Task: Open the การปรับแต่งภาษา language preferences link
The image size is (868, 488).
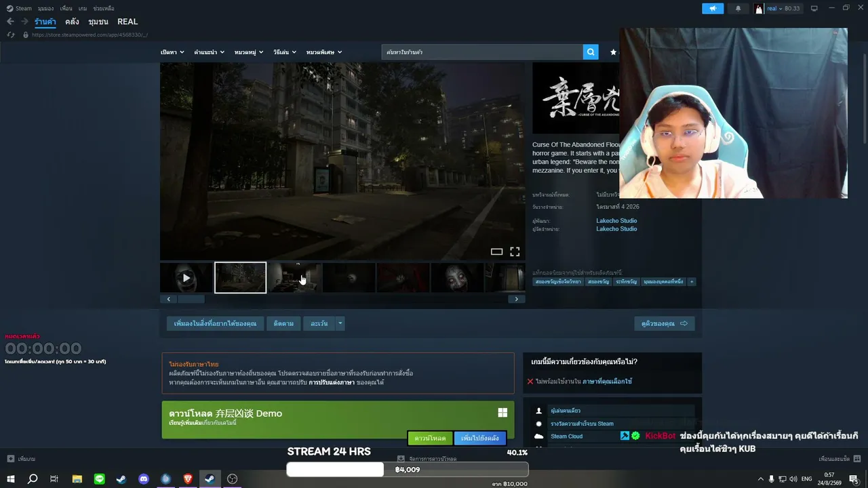Action: tap(332, 382)
